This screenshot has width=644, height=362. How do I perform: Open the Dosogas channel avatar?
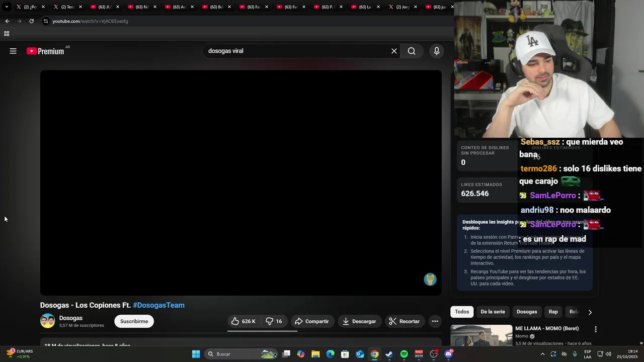(48, 321)
